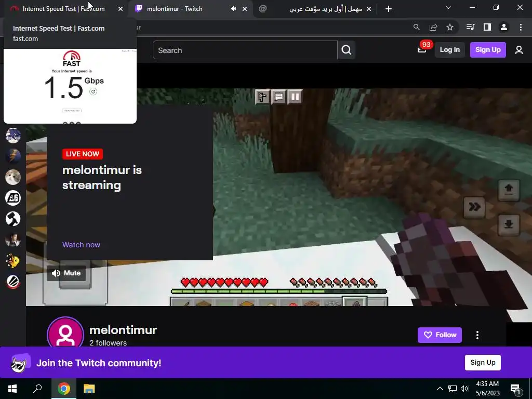The width and height of the screenshot is (532, 399).
Task: Switch to the Internet Speed Test tab
Action: click(64, 9)
